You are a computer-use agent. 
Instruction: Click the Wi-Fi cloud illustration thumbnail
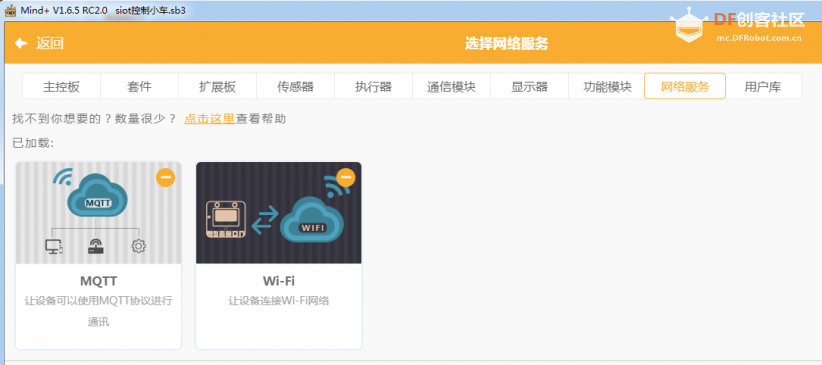[x=278, y=212]
